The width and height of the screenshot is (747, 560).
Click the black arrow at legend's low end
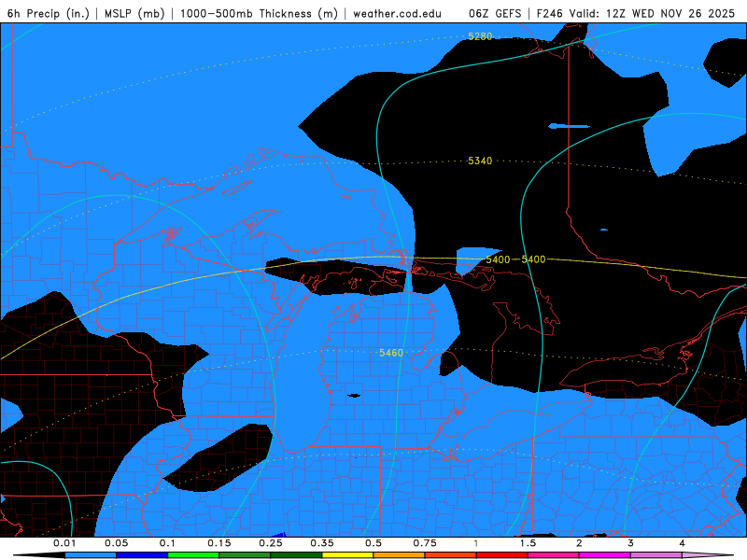coord(39,555)
